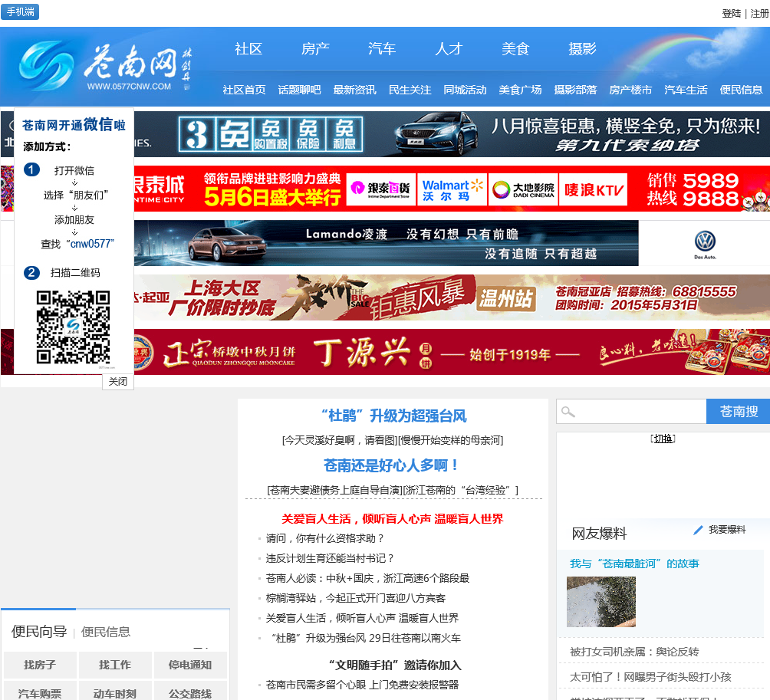Switch to the 便民信息 tab
Screen dimensions: 770x700
tap(106, 632)
